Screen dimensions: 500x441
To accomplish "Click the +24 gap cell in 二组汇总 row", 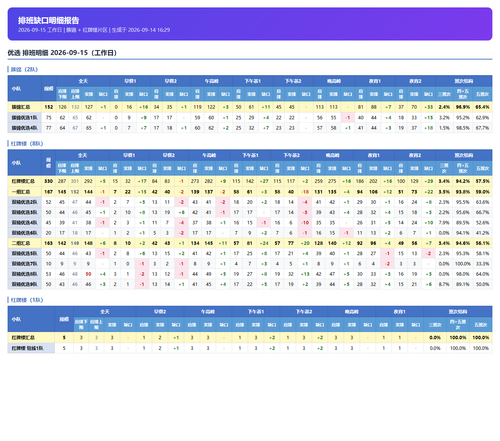I will coord(264,243).
